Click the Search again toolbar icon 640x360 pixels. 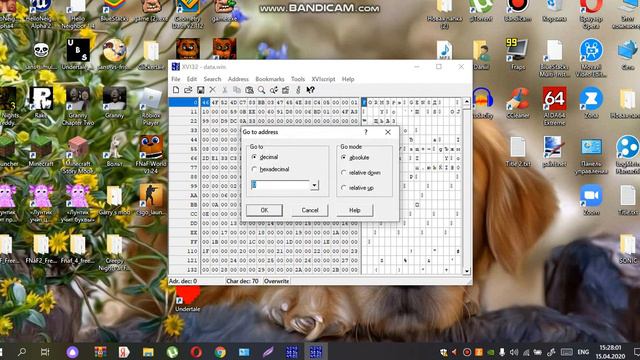click(x=273, y=90)
